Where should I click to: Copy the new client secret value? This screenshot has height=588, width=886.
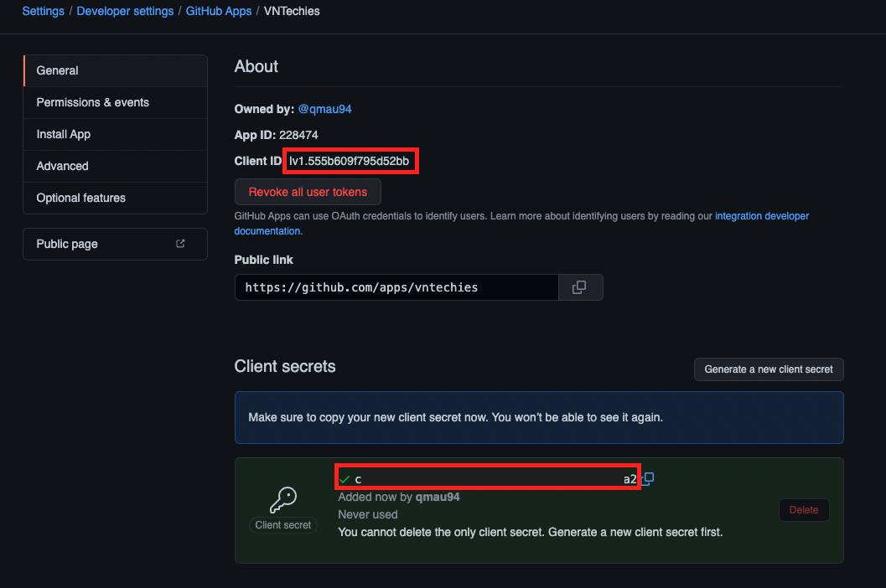click(x=648, y=478)
